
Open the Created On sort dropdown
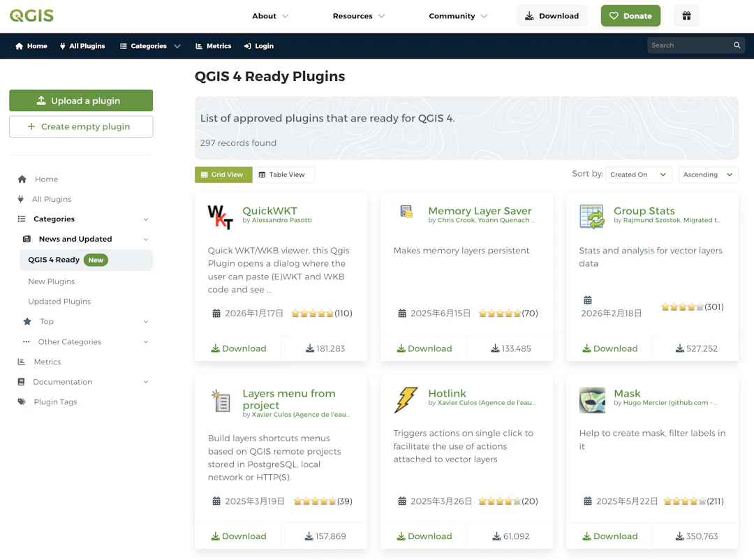tap(638, 175)
